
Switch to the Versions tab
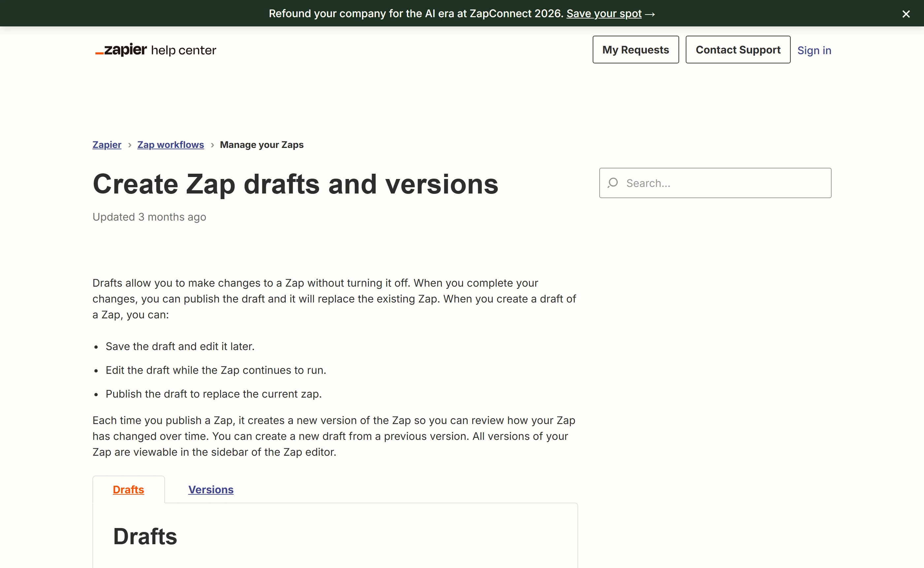pyautogui.click(x=211, y=489)
